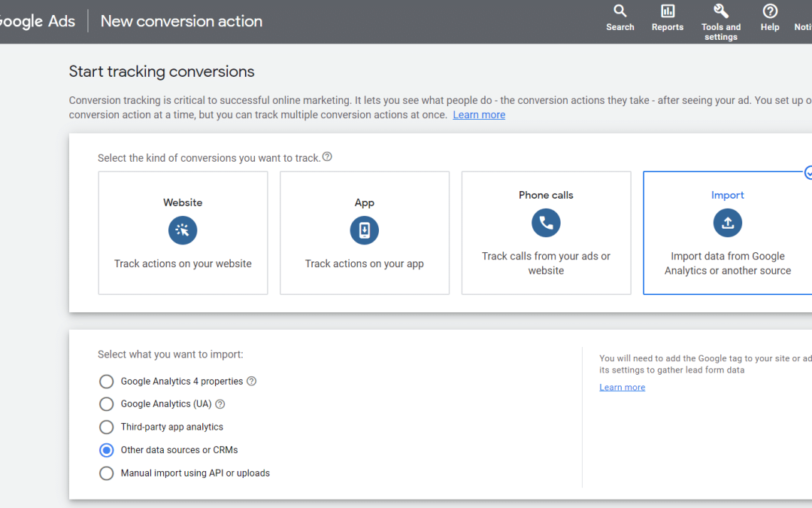Click help icon next to Google Analytics (UA)

click(220, 404)
